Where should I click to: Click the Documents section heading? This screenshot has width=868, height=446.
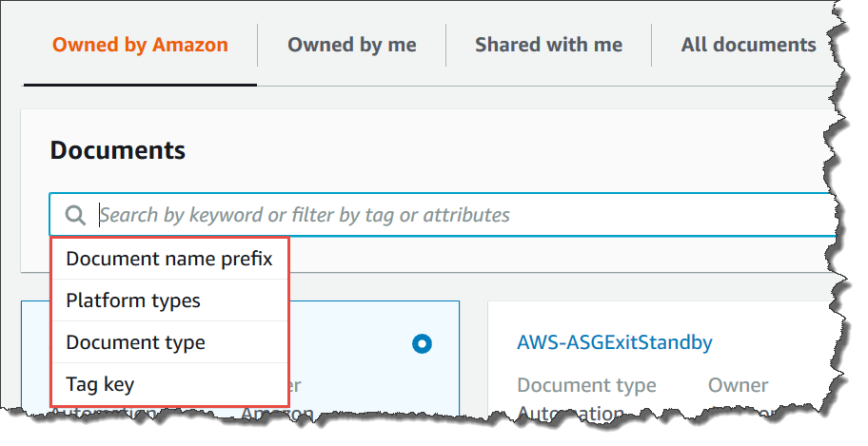point(117,150)
